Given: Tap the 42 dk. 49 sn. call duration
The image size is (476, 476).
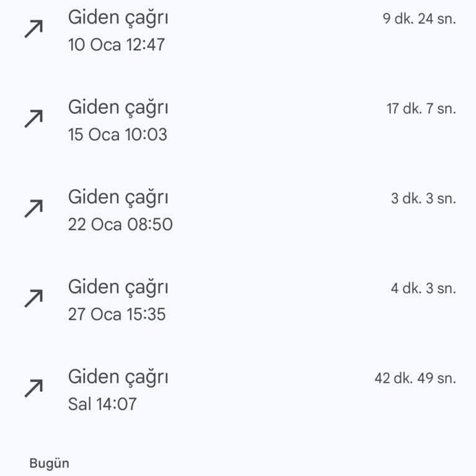Looking at the screenshot, I should tap(415, 379).
